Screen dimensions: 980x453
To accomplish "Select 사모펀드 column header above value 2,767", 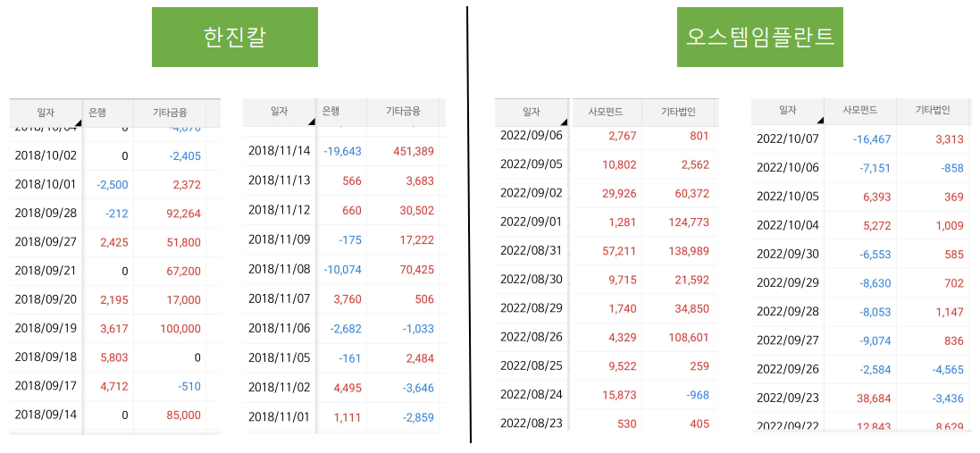I will tap(606, 113).
